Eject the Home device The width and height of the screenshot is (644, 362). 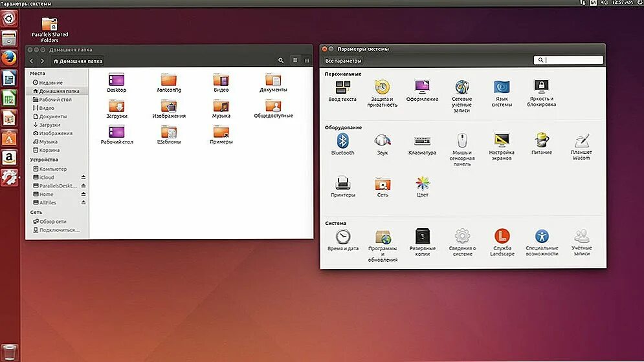pos(83,194)
